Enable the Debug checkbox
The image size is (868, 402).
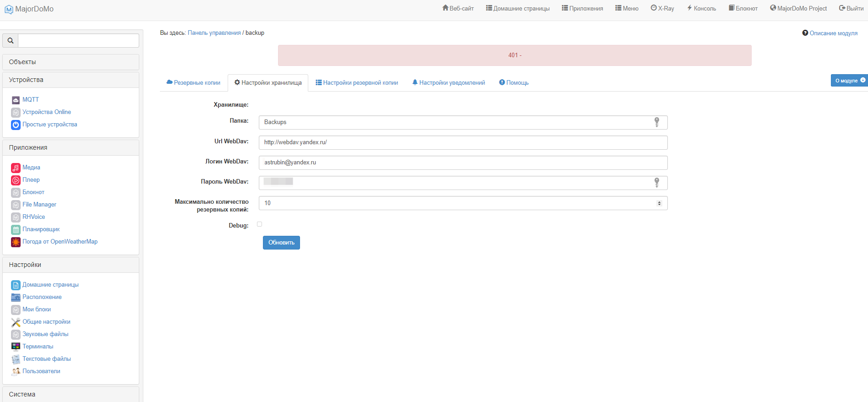[259, 224]
